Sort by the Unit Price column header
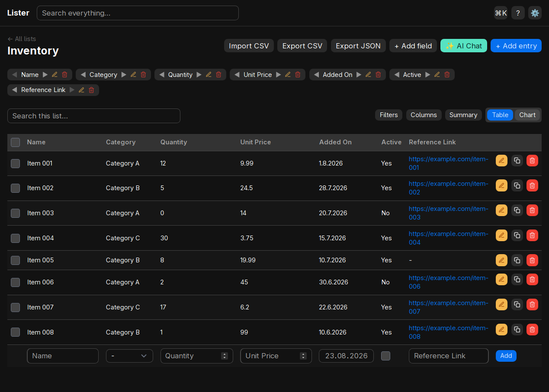The height and width of the screenshot is (392, 549). tap(256, 142)
